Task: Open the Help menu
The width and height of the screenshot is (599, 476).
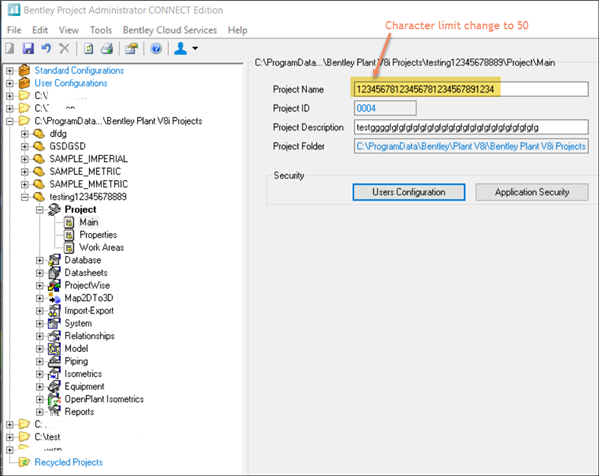Action: tap(238, 30)
